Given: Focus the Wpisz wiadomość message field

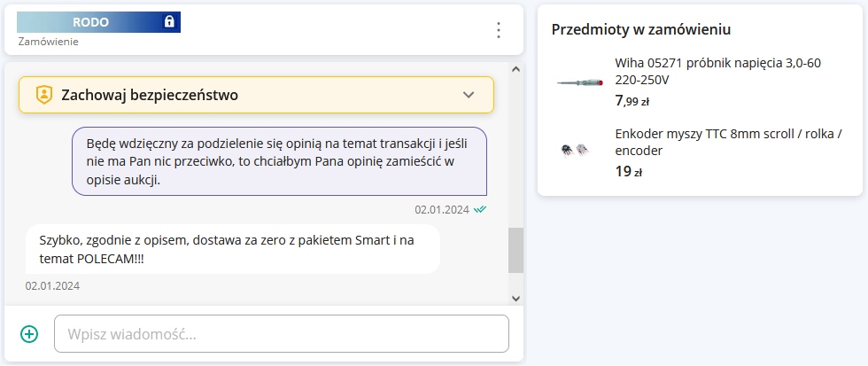Looking at the screenshot, I should click(x=282, y=334).
